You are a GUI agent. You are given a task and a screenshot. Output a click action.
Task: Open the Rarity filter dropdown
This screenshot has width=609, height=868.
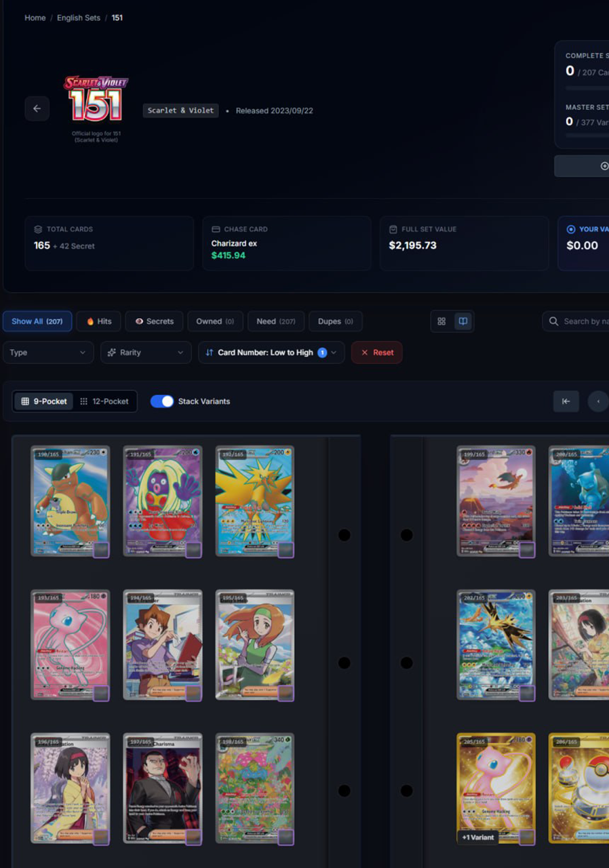[x=146, y=353]
